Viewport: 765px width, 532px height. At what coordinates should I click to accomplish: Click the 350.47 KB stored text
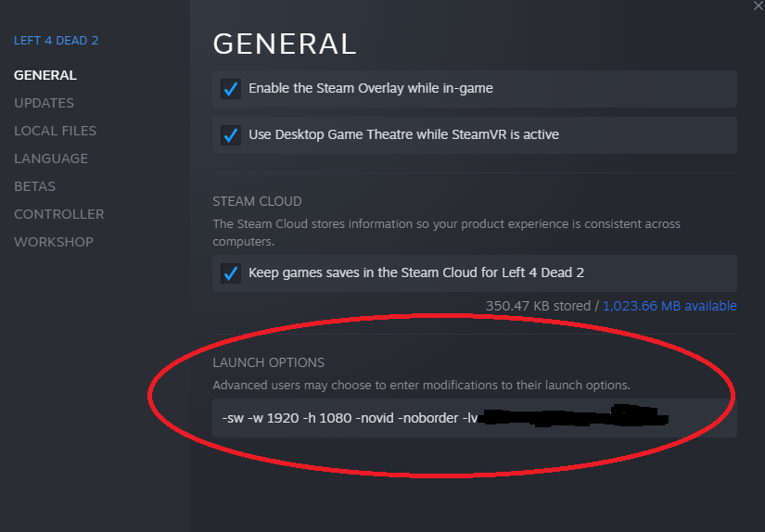coord(539,306)
